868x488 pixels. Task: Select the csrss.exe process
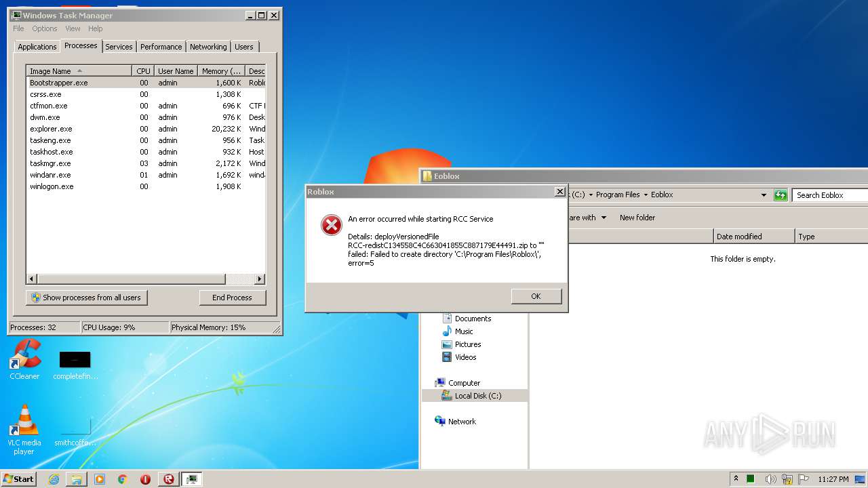(146, 94)
